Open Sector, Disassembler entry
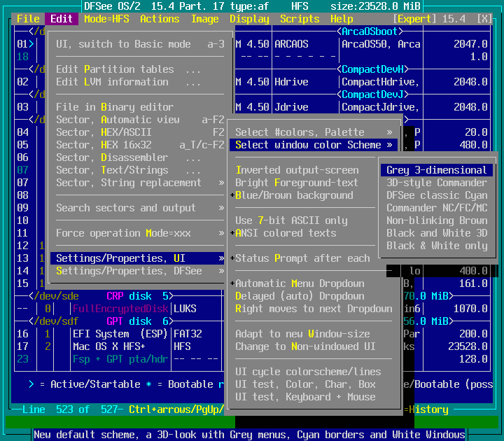 pyautogui.click(x=137, y=157)
